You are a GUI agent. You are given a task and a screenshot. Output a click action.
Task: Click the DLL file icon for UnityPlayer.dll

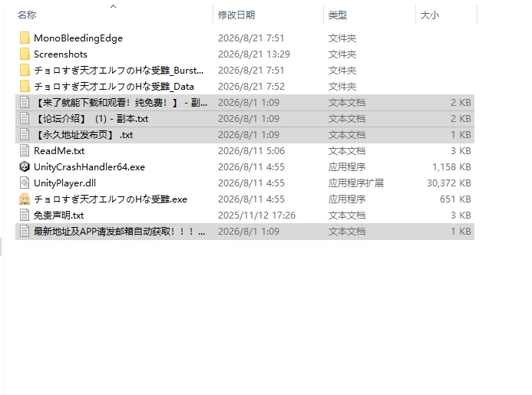coord(25,183)
